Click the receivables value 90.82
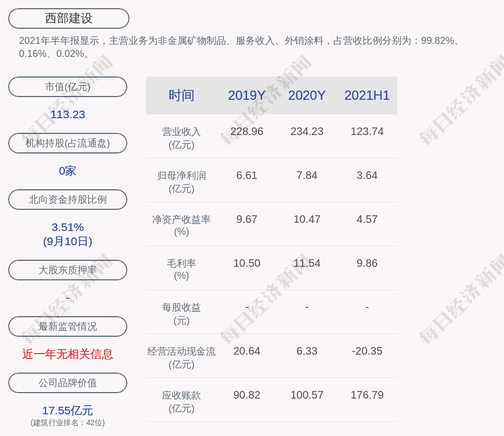The width and height of the screenshot is (504, 436). click(247, 395)
